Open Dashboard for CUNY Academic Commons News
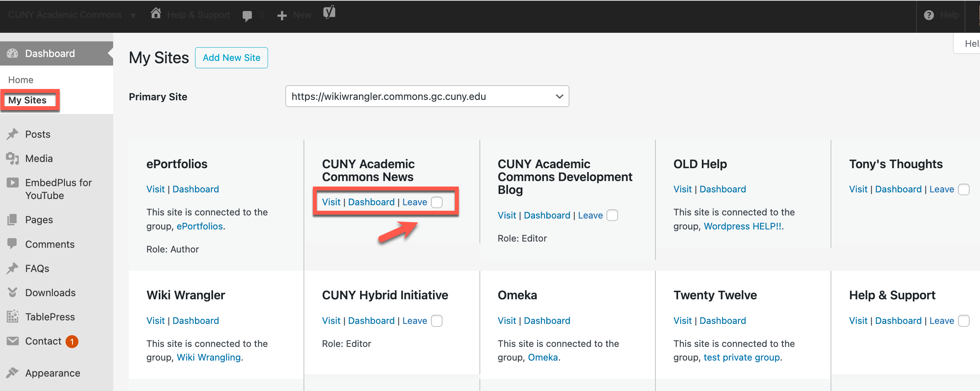The width and height of the screenshot is (980, 391). 371,202
